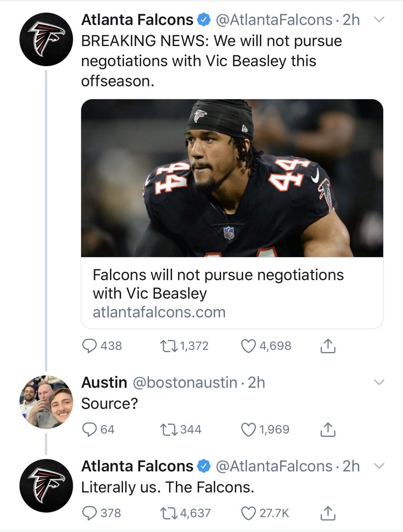The width and height of the screenshot is (403, 532).
Task: Open Austin's profile picture
Action: pyautogui.click(x=47, y=402)
